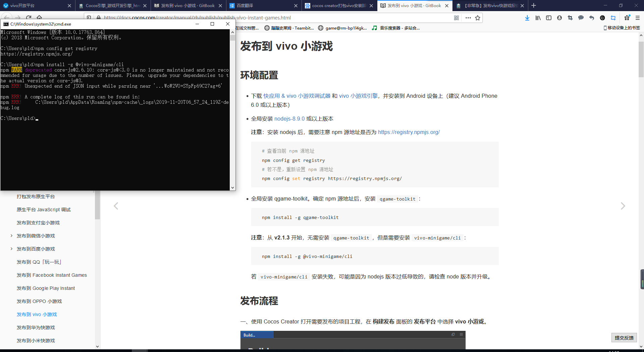Screen dimensions: 644x352
Task: Expand 发布到百度小游戏 sidebar section
Action: [11, 249]
